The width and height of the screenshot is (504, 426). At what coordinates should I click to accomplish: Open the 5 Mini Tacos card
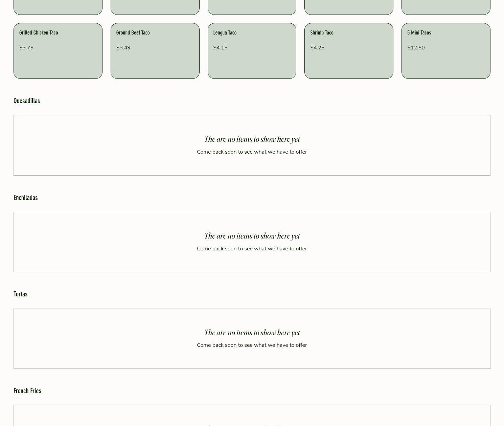click(x=446, y=51)
